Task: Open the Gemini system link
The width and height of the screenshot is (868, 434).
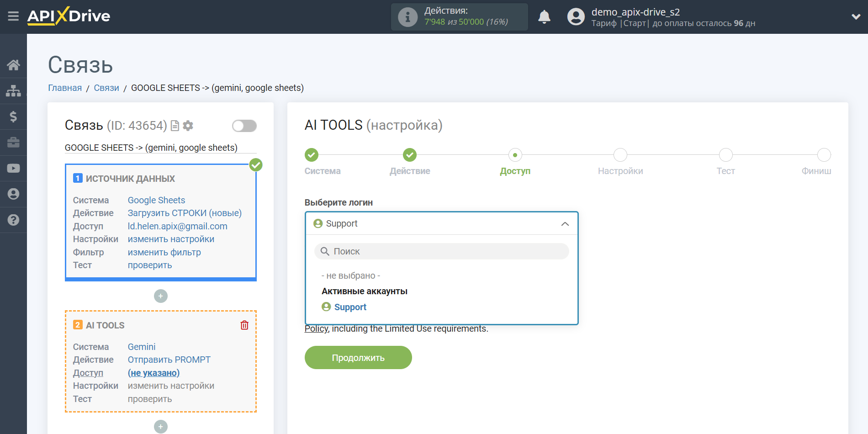Action: pyautogui.click(x=142, y=347)
